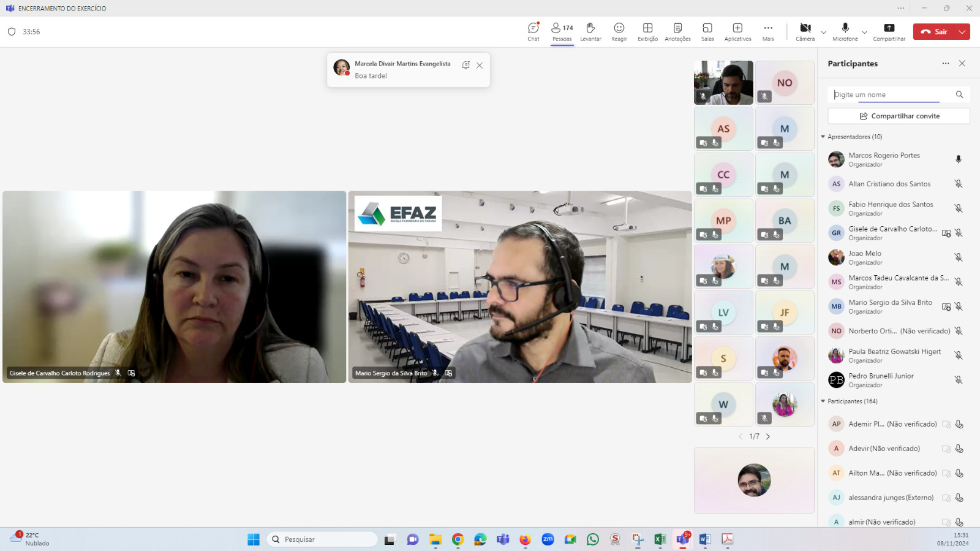Screen dimensions: 980x551
Task: Select the AS participant tile
Action: [x=723, y=129]
